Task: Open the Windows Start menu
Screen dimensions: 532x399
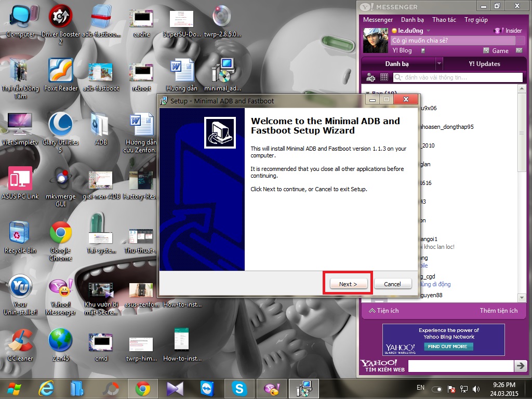Action: pyautogui.click(x=14, y=389)
